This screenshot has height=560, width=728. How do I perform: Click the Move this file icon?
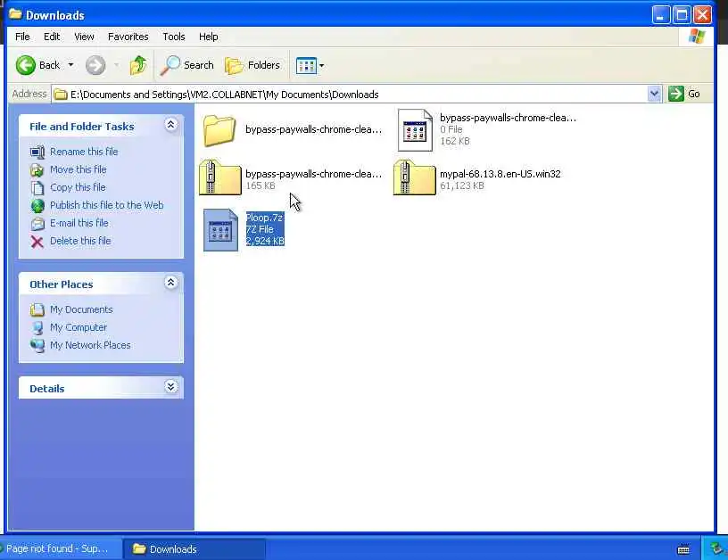pos(37,170)
